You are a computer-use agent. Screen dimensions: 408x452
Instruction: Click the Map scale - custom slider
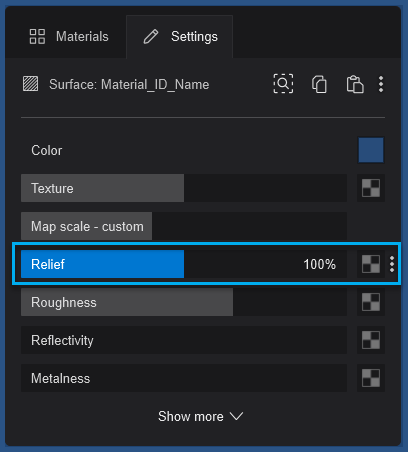(x=184, y=226)
